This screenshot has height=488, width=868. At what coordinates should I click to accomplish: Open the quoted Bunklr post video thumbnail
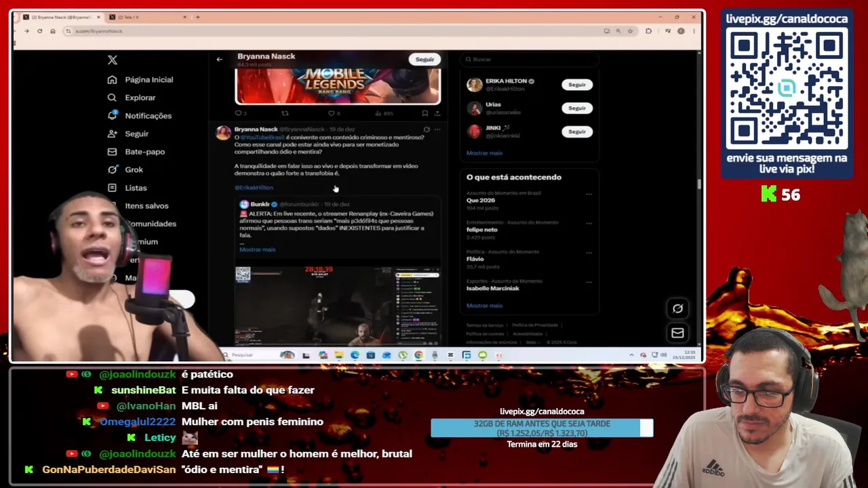tap(338, 305)
